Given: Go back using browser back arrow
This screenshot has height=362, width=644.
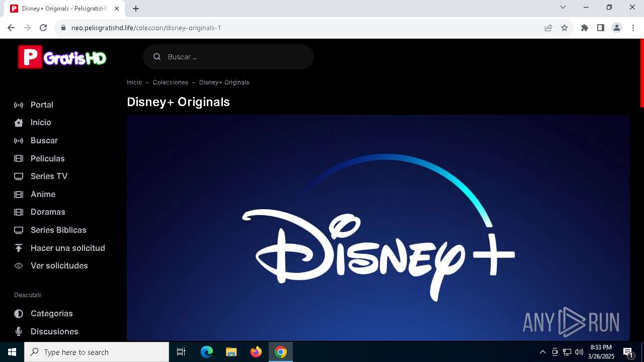Looking at the screenshot, I should 11,28.
